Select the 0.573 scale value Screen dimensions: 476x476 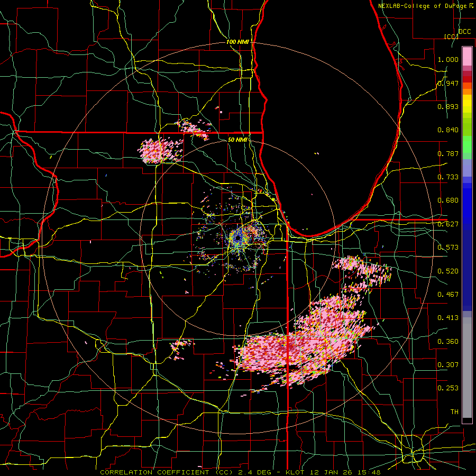(448, 248)
